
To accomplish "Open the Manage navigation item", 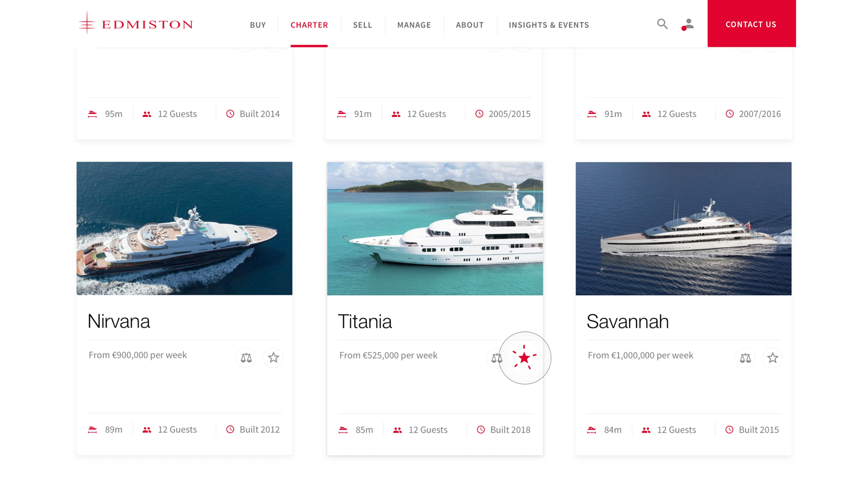I will tap(414, 25).
